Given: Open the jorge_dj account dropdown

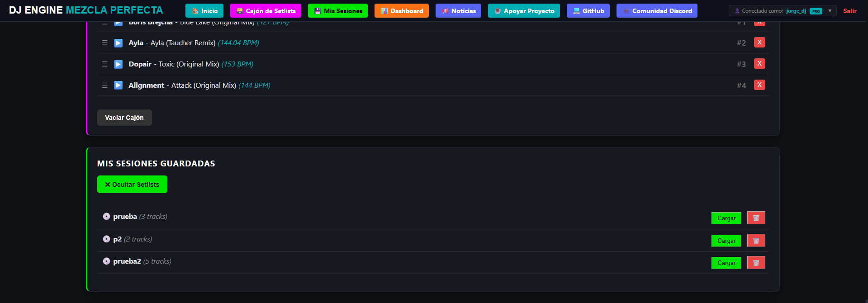Looking at the screenshot, I should pyautogui.click(x=783, y=11).
